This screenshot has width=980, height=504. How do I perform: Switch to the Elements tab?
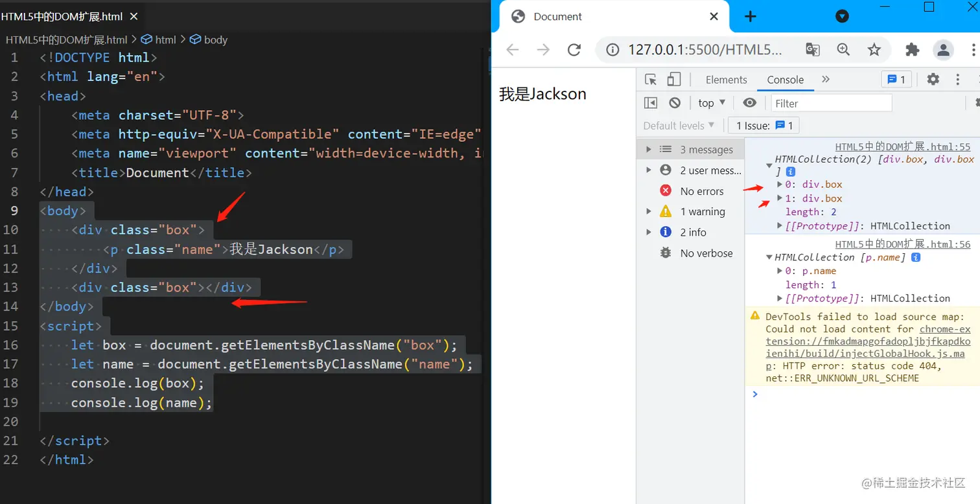tap(726, 80)
